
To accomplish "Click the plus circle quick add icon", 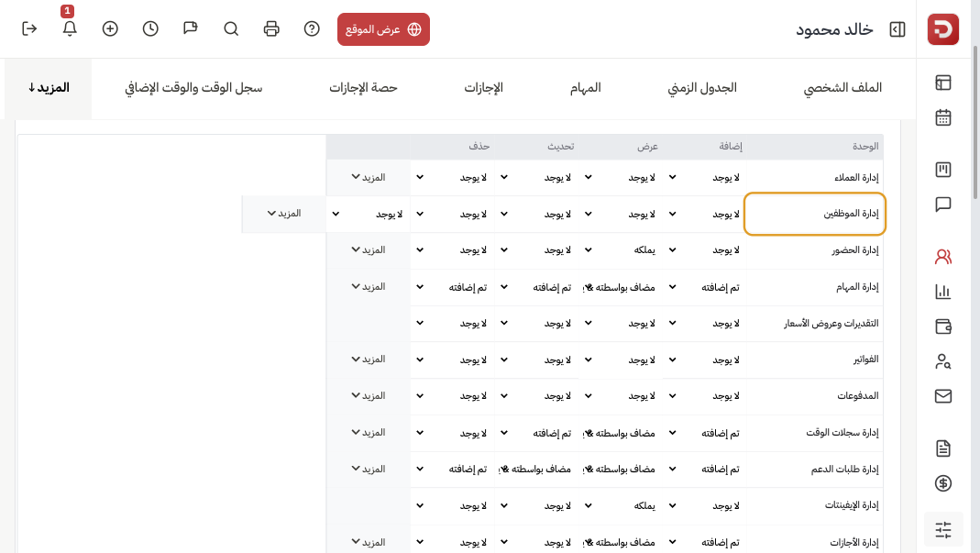I will click(110, 28).
